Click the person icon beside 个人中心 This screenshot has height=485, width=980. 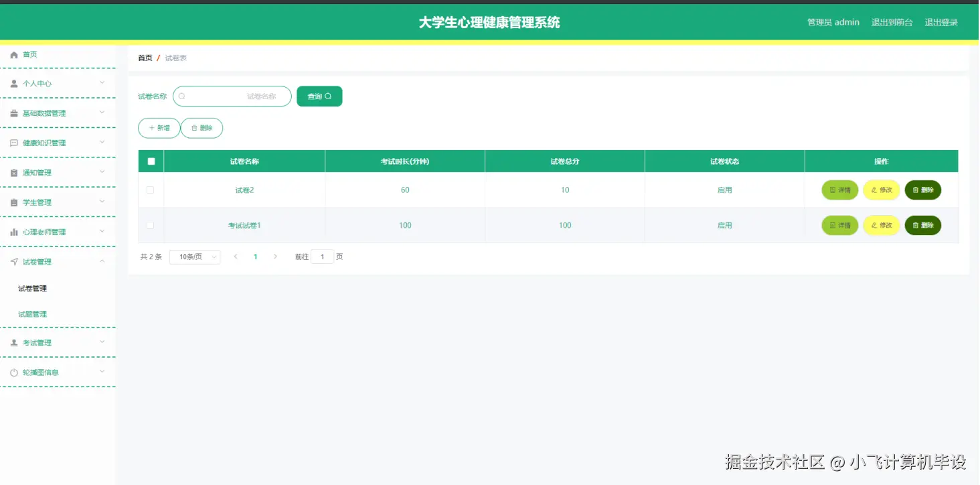pos(14,84)
